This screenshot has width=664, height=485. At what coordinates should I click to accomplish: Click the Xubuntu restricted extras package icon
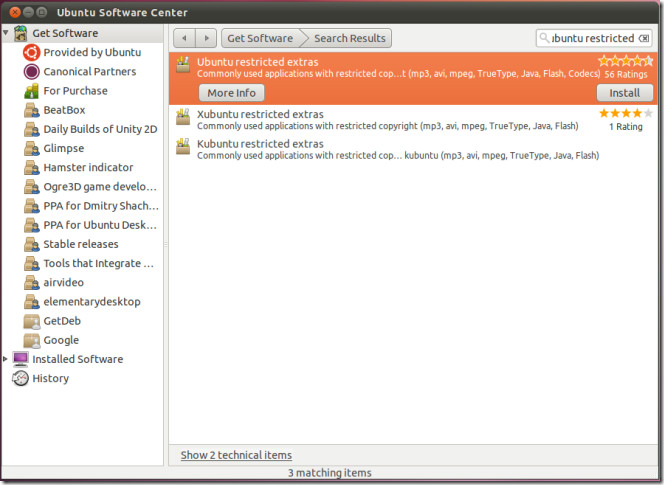point(183,117)
